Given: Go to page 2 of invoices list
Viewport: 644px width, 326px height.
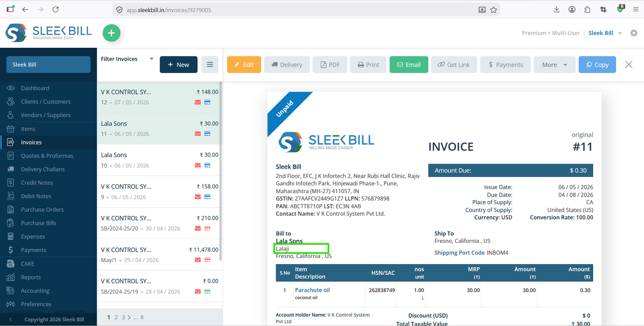Looking at the screenshot, I should 116,317.
